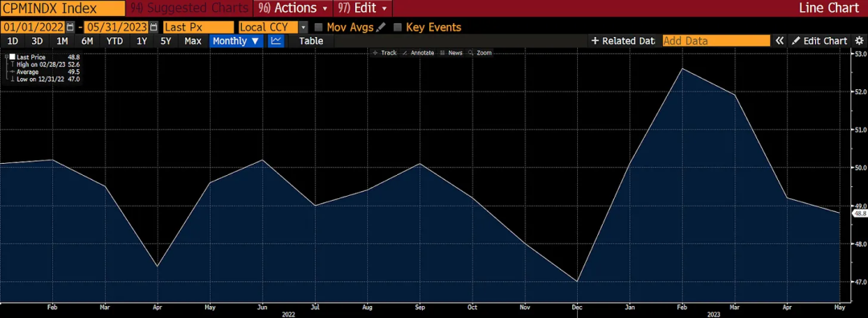
Task: Select the 1D range tab
Action: [13, 41]
